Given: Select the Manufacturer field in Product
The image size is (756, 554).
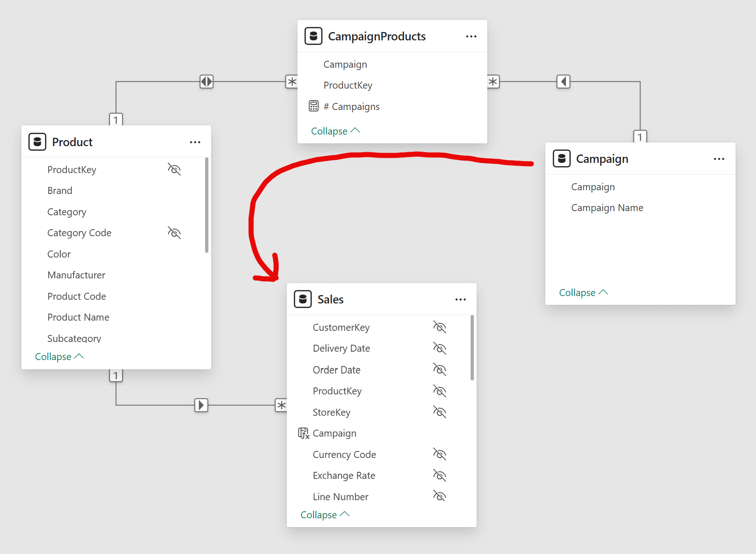Looking at the screenshot, I should pyautogui.click(x=76, y=275).
